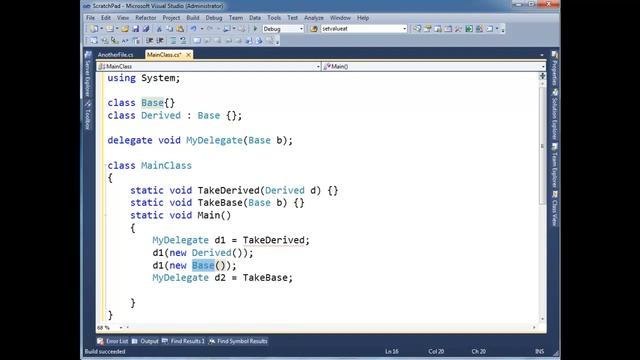The image size is (640, 360).
Task: Expand the Server Explorer side tab
Action: click(88, 75)
